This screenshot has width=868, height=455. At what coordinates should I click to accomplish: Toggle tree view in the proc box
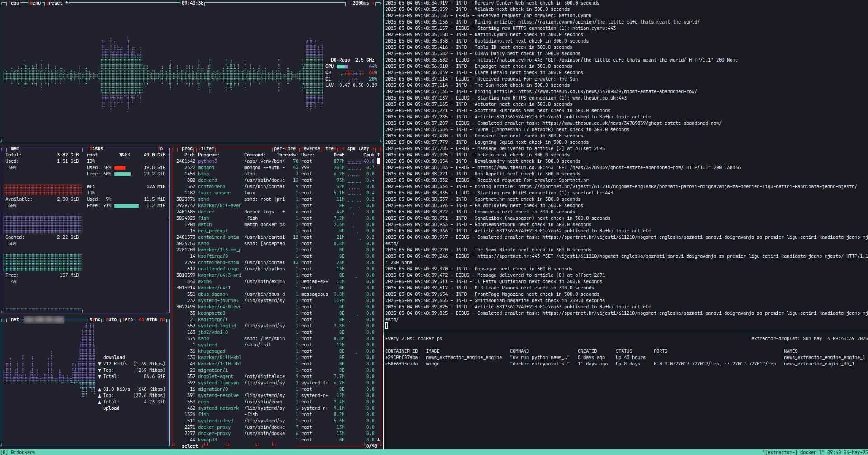coord(331,149)
